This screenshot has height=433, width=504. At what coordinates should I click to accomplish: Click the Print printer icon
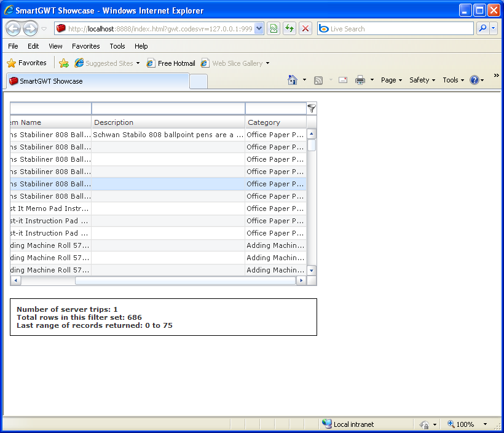360,80
